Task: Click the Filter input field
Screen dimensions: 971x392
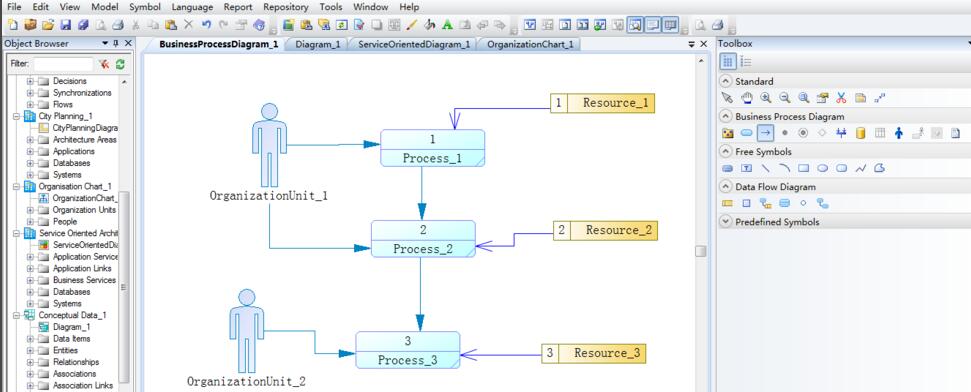Action: click(63, 64)
